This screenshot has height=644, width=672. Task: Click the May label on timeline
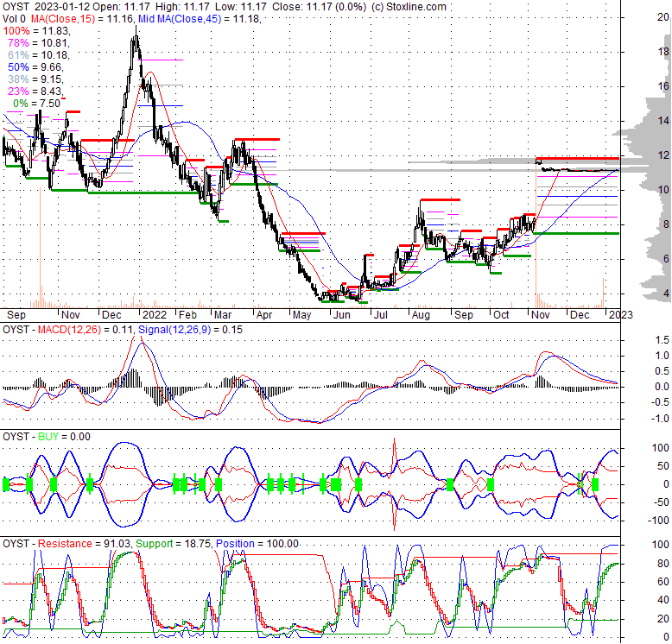(x=301, y=315)
